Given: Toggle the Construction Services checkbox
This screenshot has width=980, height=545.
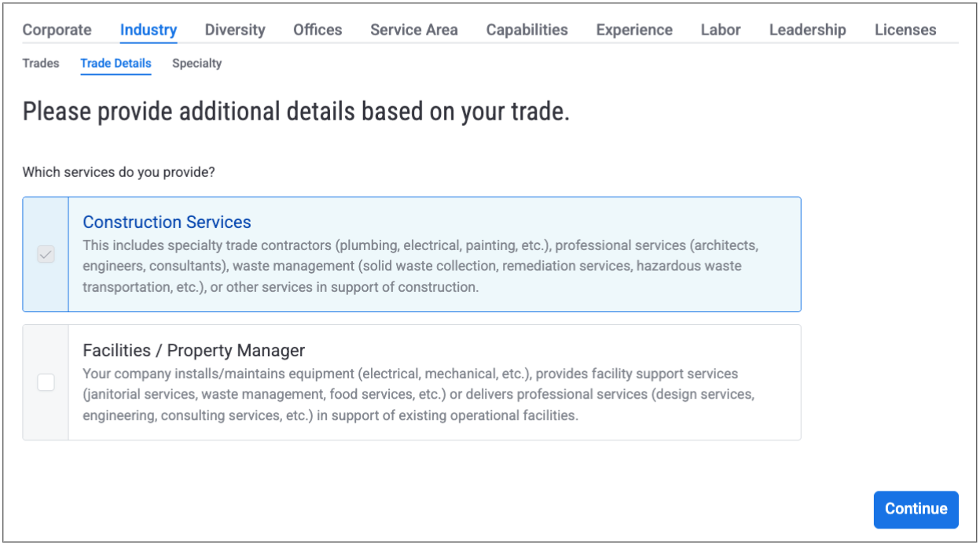Looking at the screenshot, I should coord(46,255).
